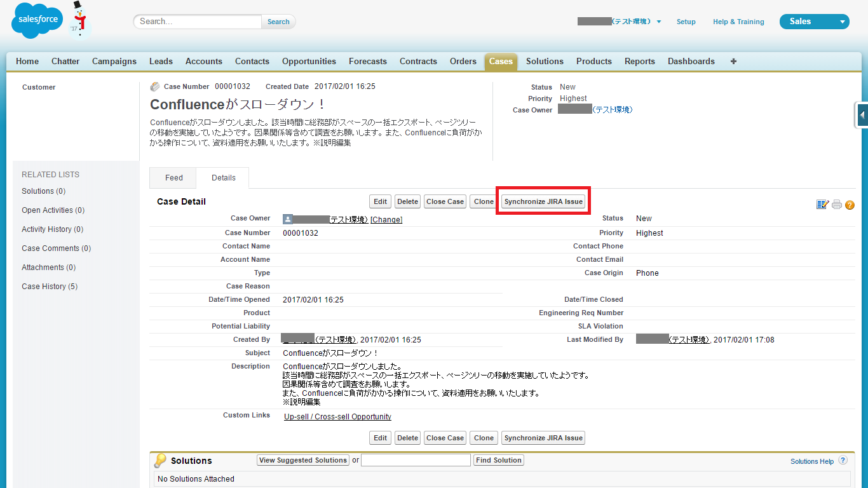Click the bottom Close Case button
The width and height of the screenshot is (868, 488).
pyautogui.click(x=445, y=438)
